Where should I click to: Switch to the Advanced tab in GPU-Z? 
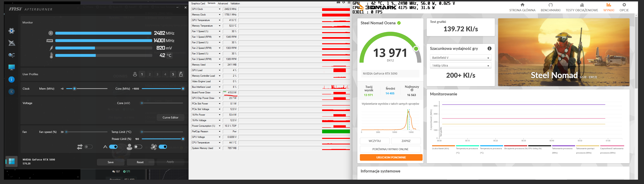click(223, 4)
